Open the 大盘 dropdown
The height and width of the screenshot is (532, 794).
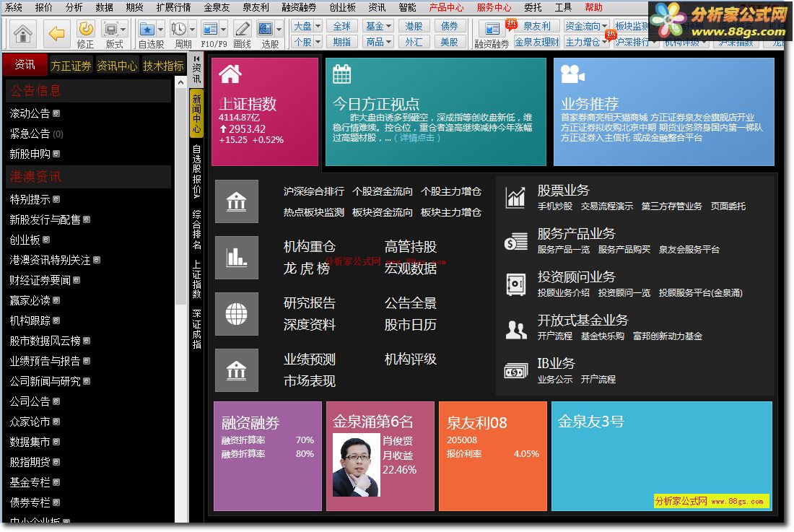[307, 26]
